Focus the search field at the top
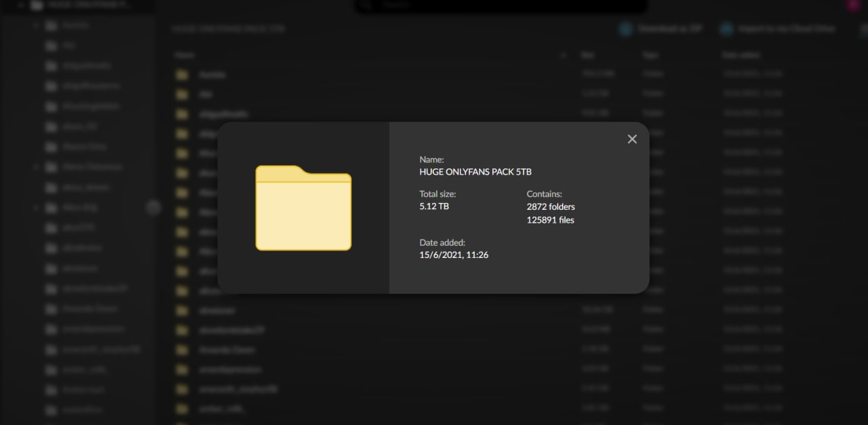 (500, 5)
